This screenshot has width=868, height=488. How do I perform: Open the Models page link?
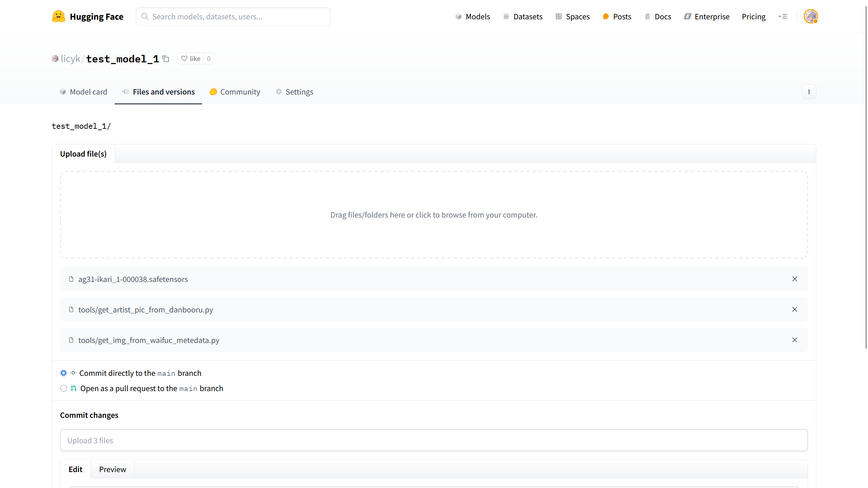[x=472, y=17]
